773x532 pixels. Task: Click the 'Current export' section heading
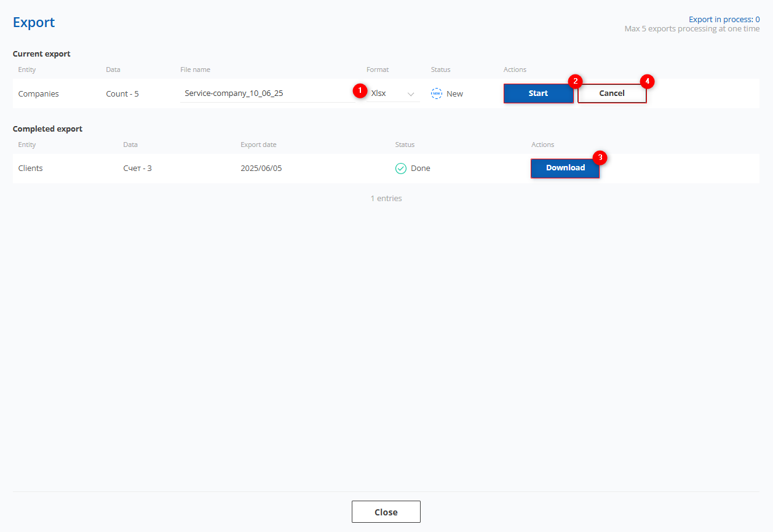coord(42,54)
